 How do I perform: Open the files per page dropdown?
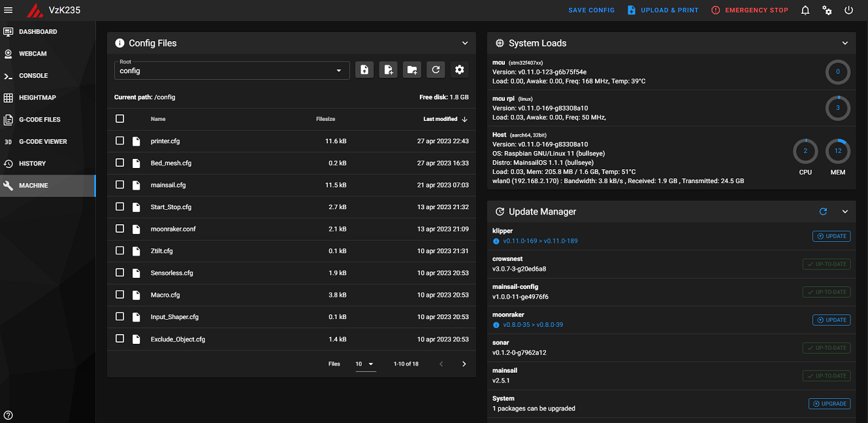coord(365,364)
